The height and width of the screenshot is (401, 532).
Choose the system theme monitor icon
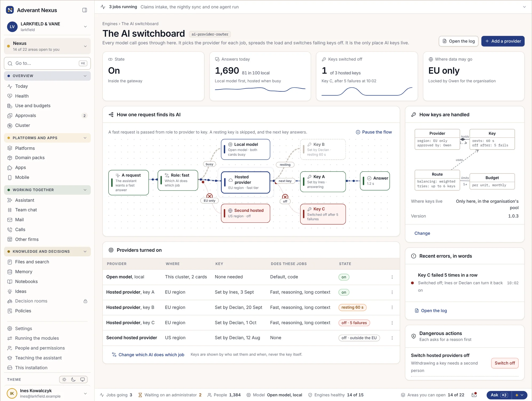82,379
